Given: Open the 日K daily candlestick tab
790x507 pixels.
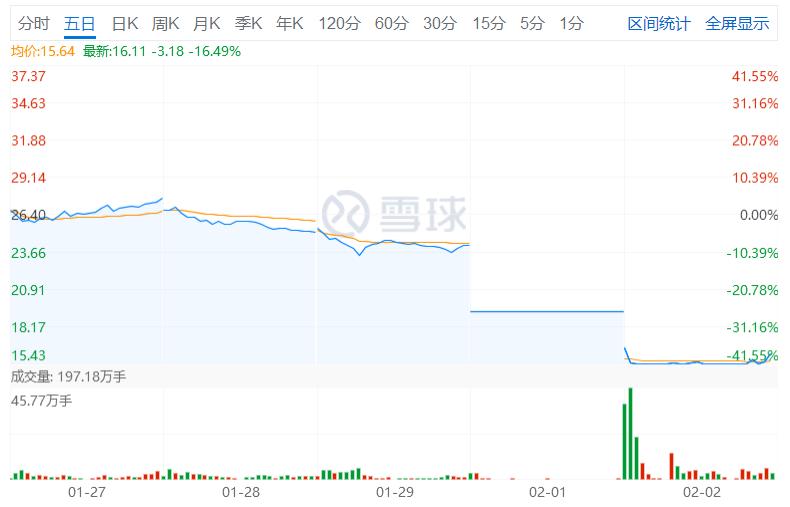Looking at the screenshot, I should pos(125,23).
